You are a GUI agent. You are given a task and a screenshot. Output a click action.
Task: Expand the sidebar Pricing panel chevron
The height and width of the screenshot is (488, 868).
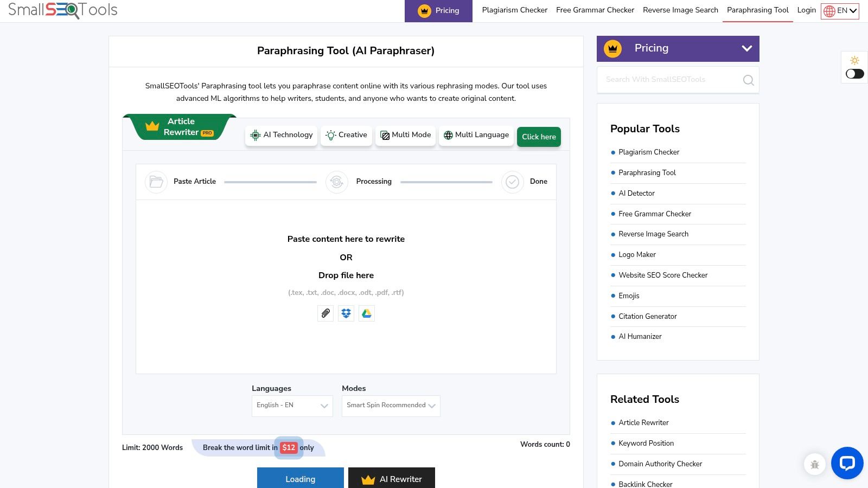(747, 48)
